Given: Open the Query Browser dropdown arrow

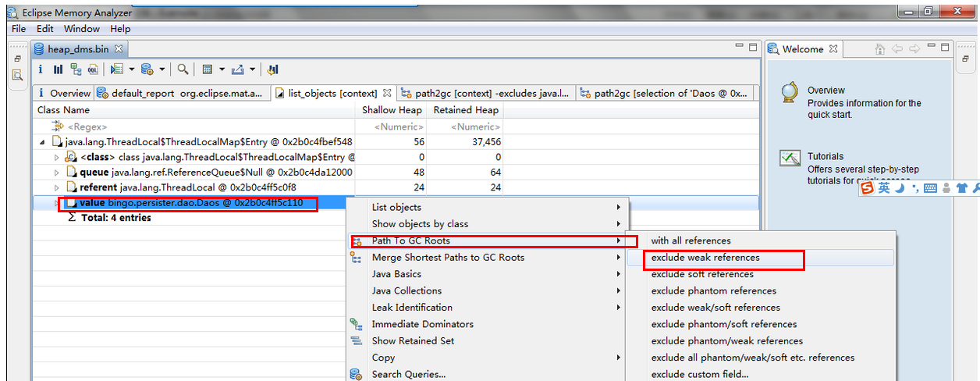Looking at the screenshot, I should click(x=162, y=69).
